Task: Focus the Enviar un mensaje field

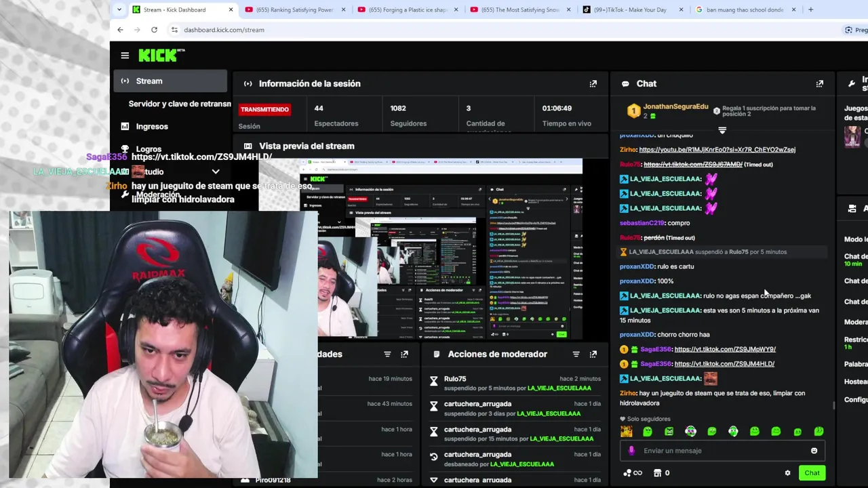Action: [x=722, y=451]
